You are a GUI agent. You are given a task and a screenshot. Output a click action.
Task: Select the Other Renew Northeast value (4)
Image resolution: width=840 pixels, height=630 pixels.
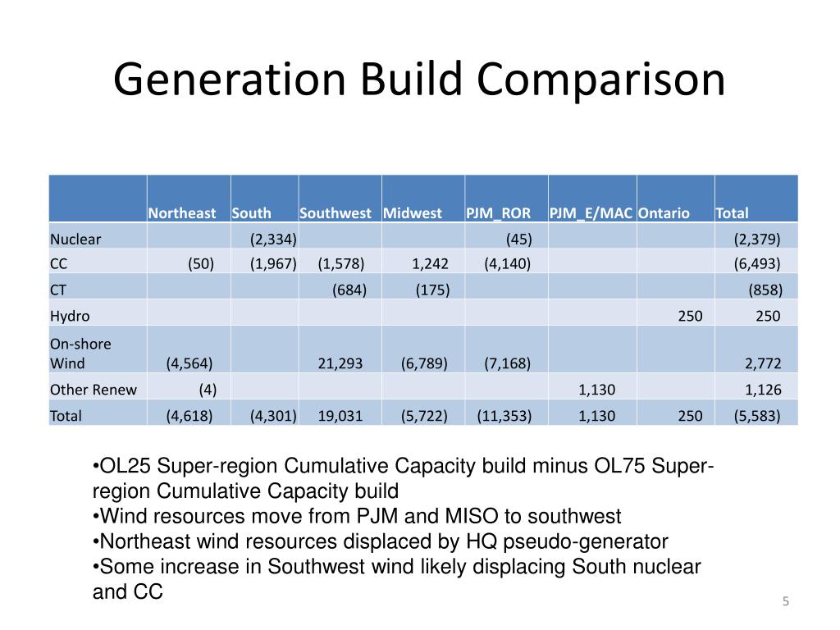coord(208,390)
